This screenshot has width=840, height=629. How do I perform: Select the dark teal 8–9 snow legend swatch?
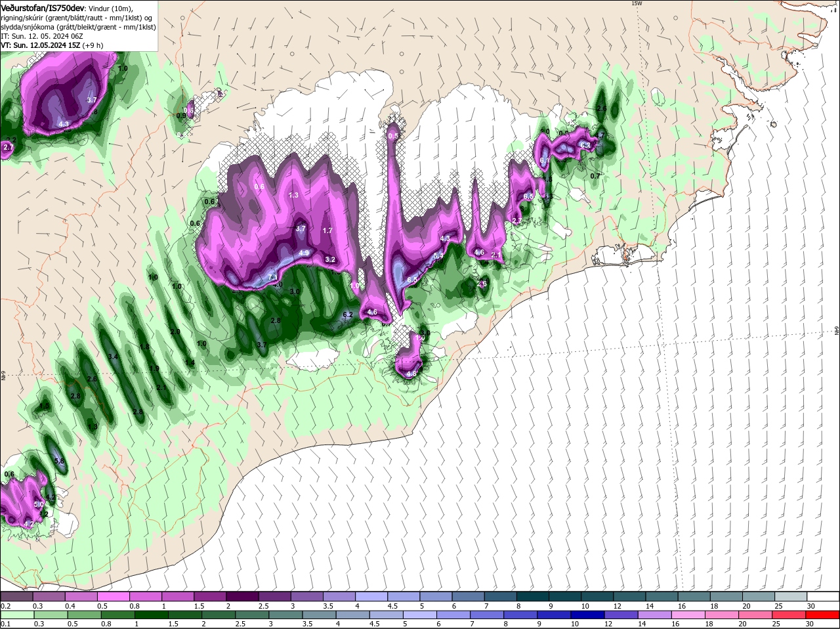534,596
